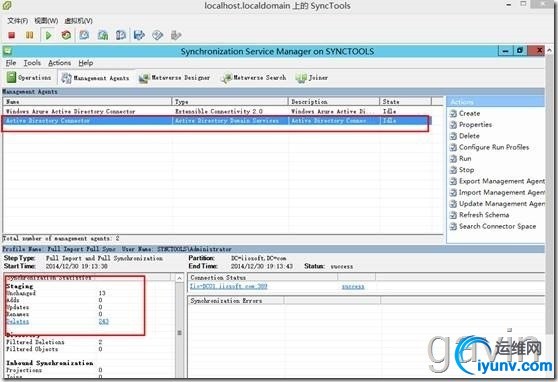Viewport: 558px width, 382px height.
Task: Open the 文件(F) menu in outer window
Action: 17,21
